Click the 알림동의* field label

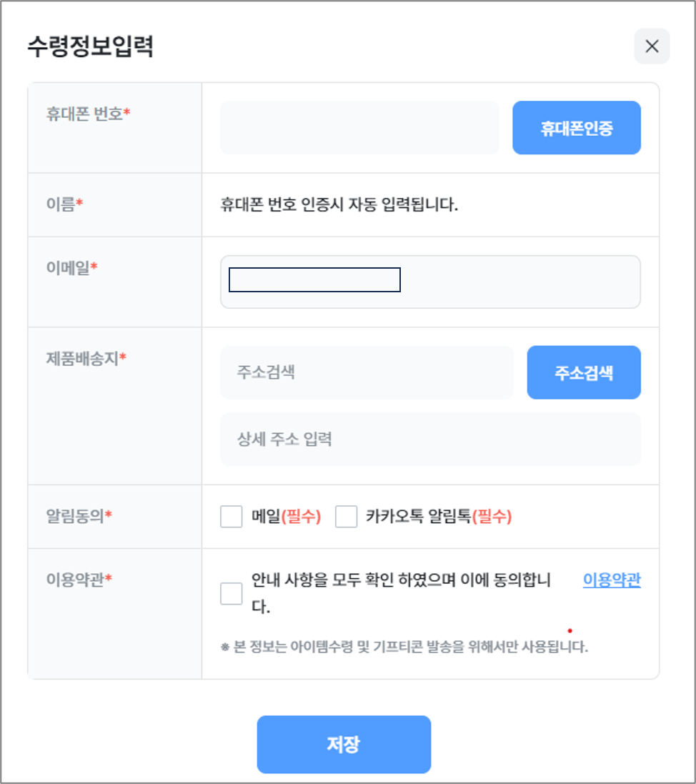pyautogui.click(x=79, y=516)
